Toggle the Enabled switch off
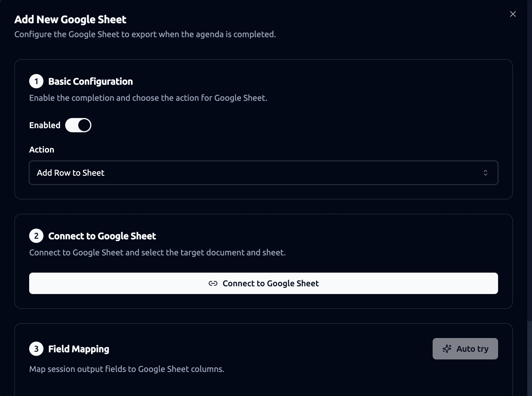This screenshot has width=532, height=396. pos(78,125)
